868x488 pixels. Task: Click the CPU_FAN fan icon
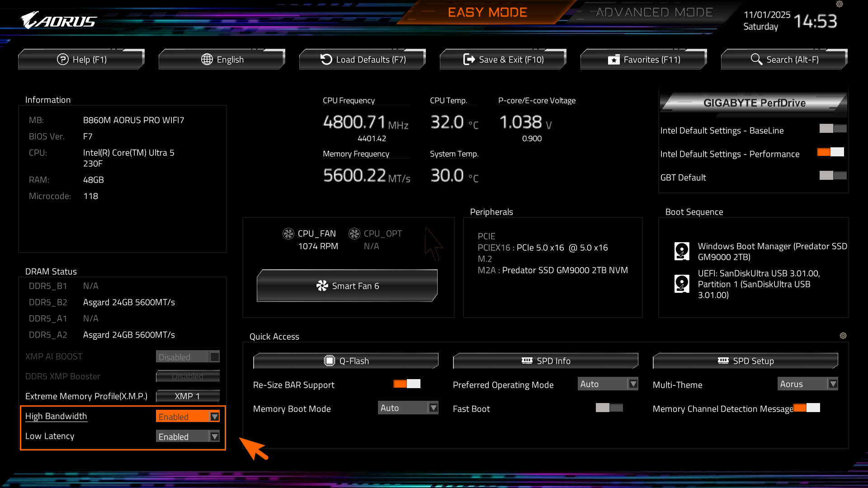(x=288, y=234)
